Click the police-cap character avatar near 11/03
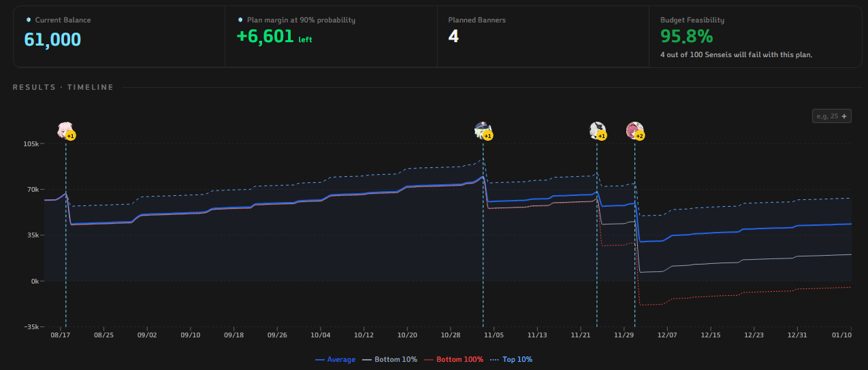Screen dimensions: 868x370 point(483,130)
